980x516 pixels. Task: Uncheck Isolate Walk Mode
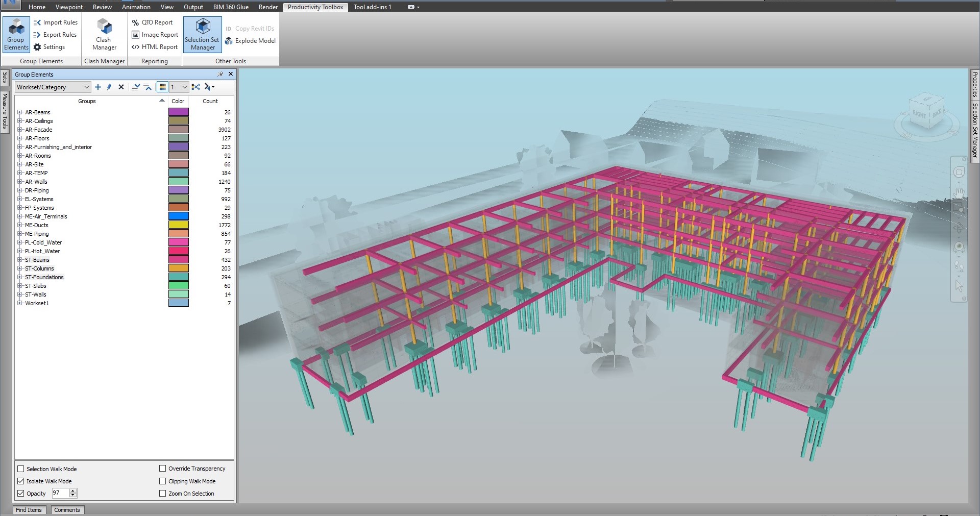(21, 481)
